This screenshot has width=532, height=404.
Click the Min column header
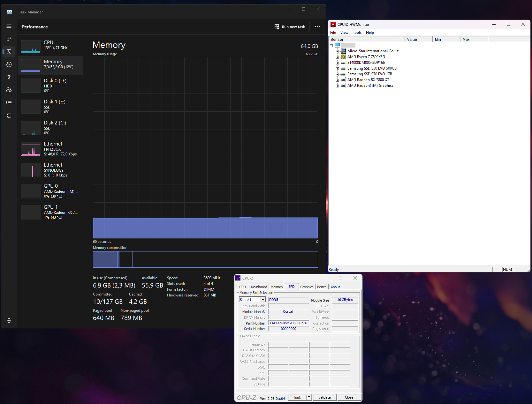tap(446, 39)
